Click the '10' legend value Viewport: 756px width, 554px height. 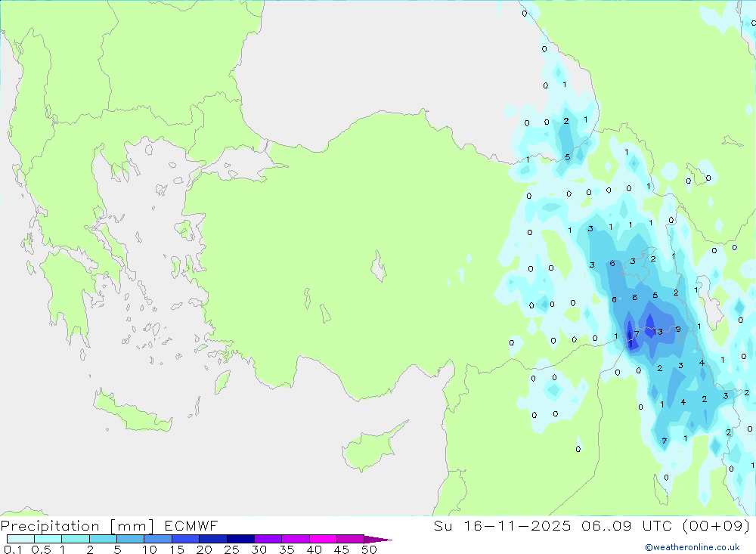click(150, 549)
